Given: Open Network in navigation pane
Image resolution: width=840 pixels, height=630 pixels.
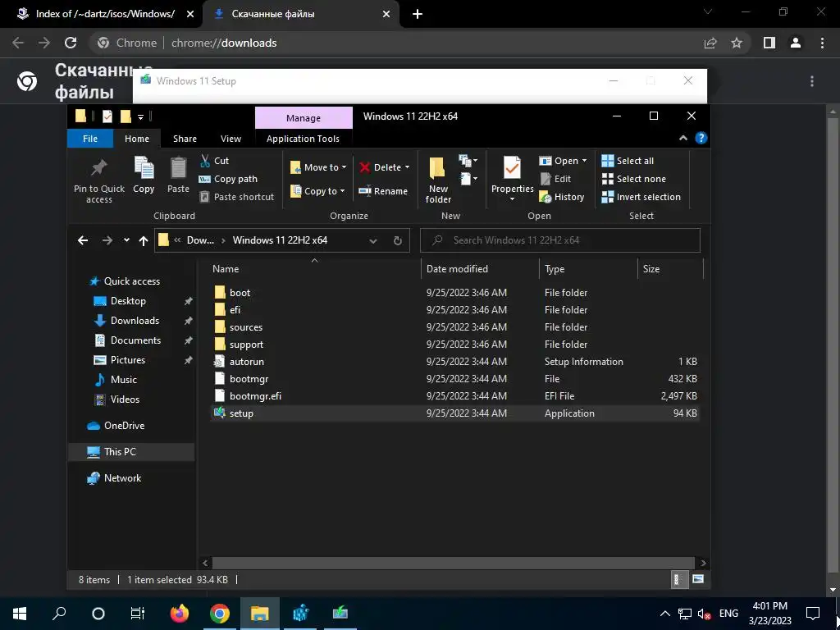Looking at the screenshot, I should (122, 478).
